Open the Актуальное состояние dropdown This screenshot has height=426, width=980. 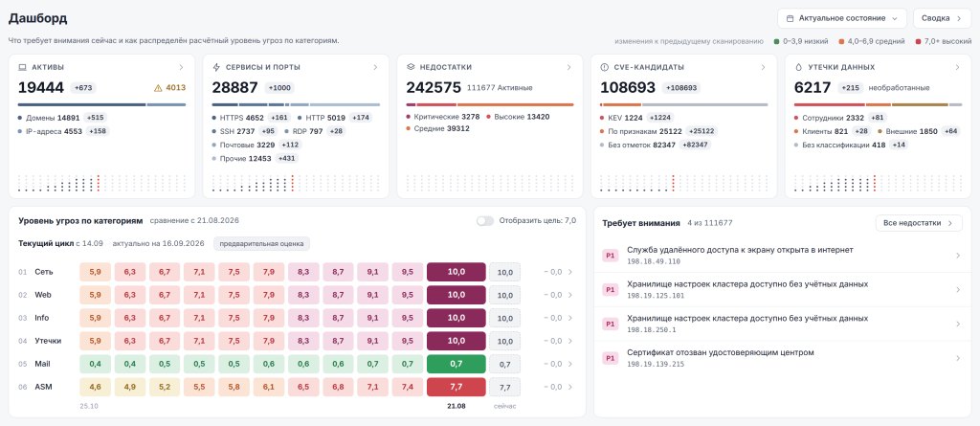pyautogui.click(x=842, y=19)
